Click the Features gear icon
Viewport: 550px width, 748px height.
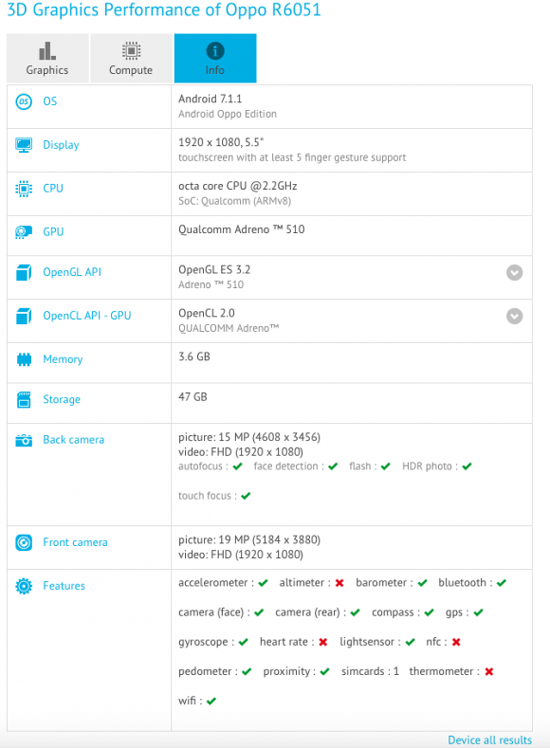pyautogui.click(x=24, y=586)
